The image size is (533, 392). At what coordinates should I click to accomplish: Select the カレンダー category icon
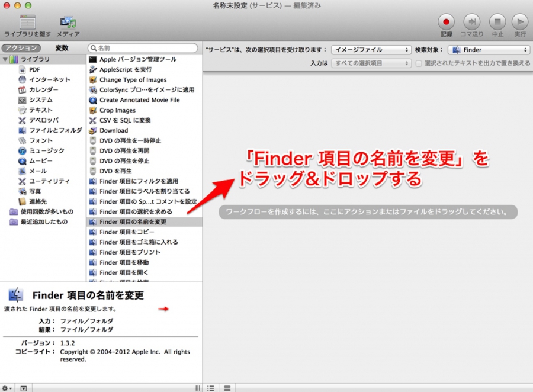[22, 90]
